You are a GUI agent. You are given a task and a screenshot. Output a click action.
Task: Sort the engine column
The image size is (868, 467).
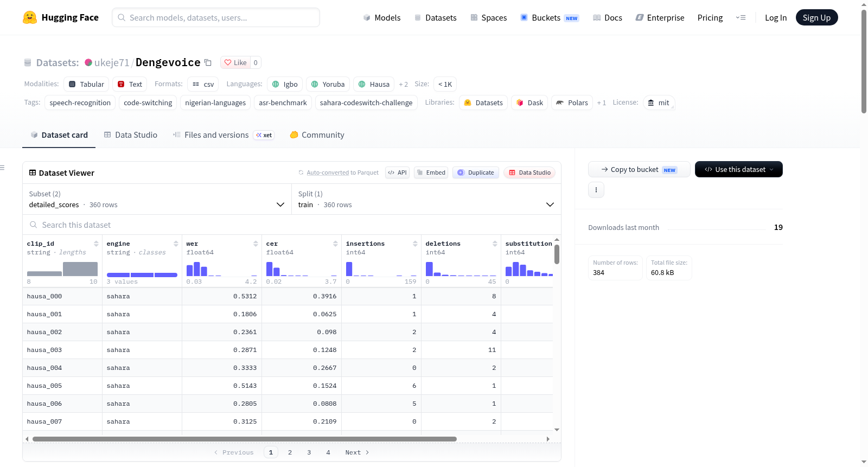tap(176, 244)
